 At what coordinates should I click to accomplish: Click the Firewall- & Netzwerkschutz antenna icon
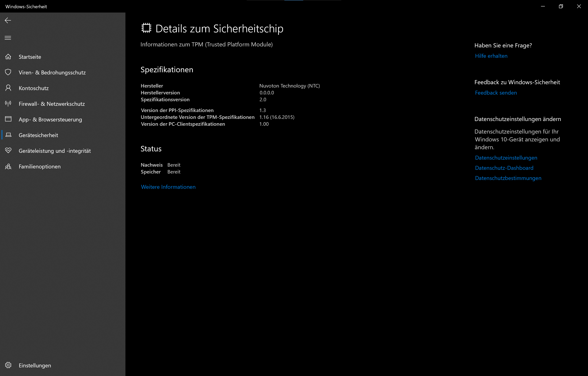pos(8,104)
